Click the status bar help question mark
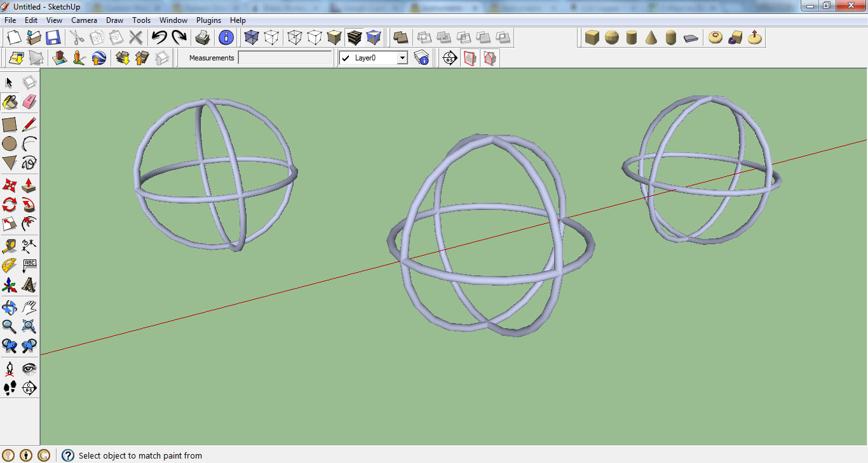Image resolution: width=868 pixels, height=463 pixels. [x=68, y=455]
